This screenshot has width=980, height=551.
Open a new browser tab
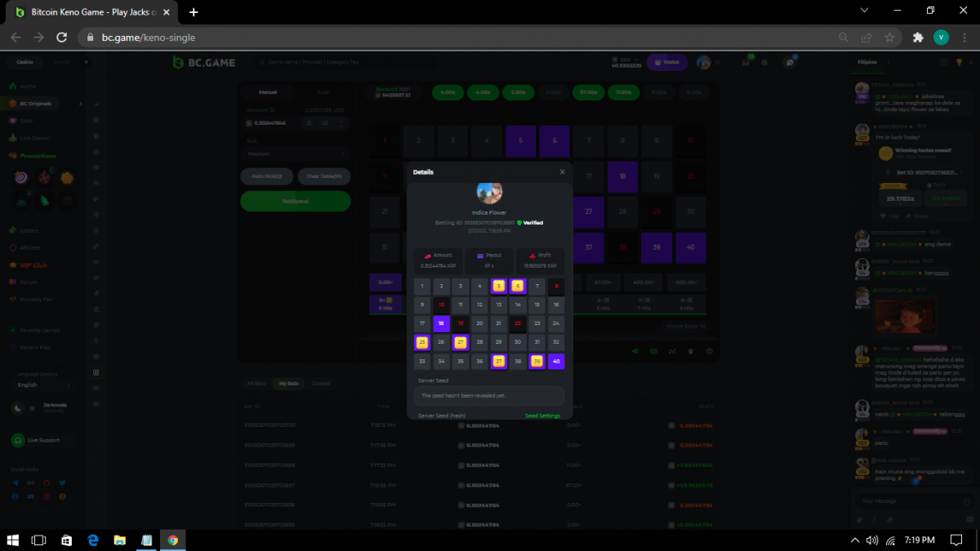coord(194,12)
